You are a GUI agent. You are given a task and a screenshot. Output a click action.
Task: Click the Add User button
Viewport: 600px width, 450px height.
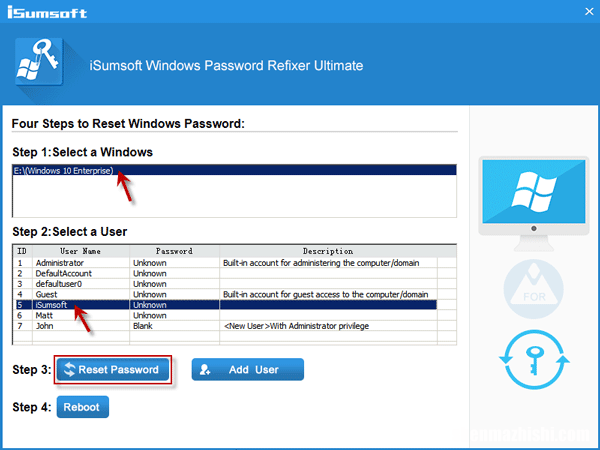247,369
